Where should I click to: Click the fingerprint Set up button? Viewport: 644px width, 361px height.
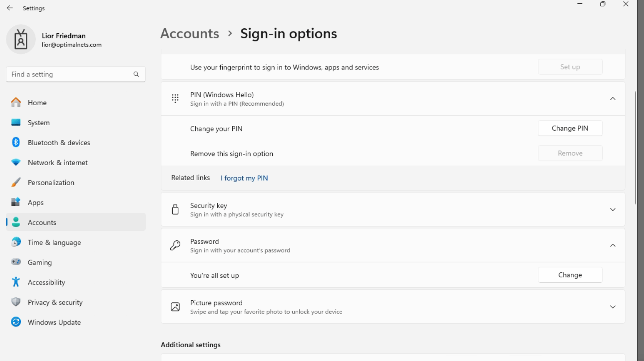pos(570,67)
